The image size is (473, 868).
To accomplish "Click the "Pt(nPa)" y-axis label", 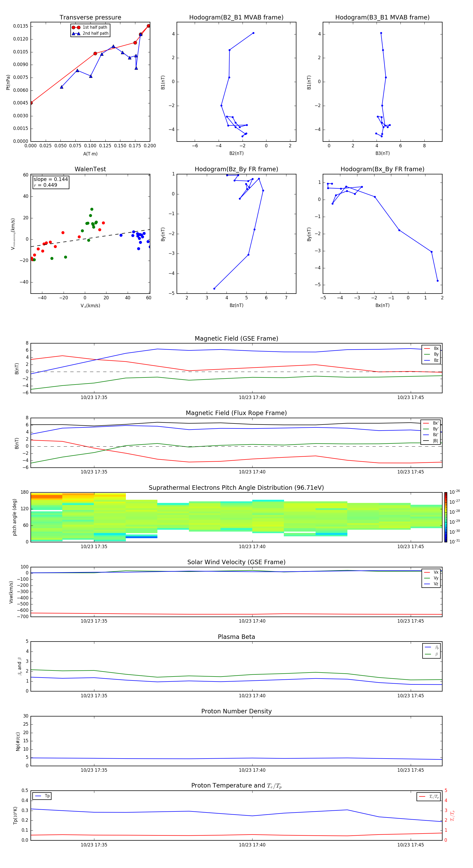I will (x=8, y=82).
